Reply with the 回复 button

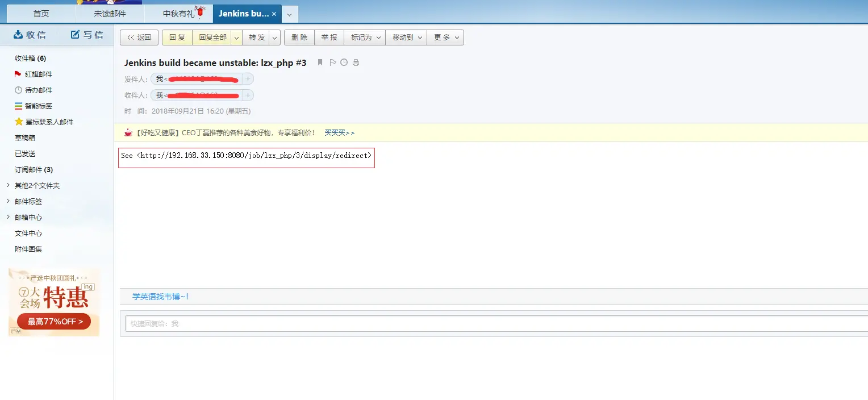click(x=177, y=37)
